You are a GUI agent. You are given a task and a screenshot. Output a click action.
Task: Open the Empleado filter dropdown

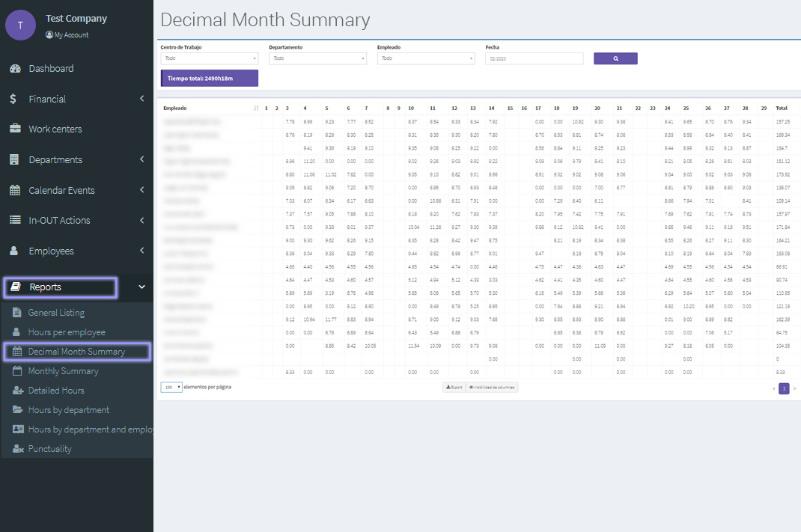(425, 58)
